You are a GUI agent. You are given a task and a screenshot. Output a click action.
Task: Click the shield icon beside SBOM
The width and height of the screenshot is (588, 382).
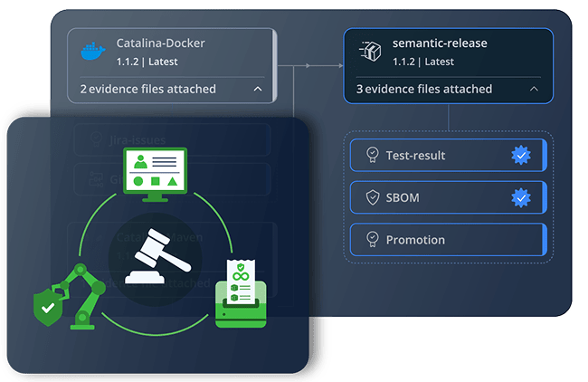[x=373, y=197]
